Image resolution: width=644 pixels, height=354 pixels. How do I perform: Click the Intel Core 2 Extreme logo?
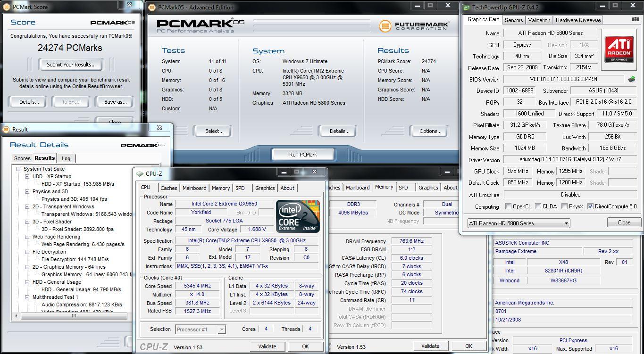click(x=298, y=217)
